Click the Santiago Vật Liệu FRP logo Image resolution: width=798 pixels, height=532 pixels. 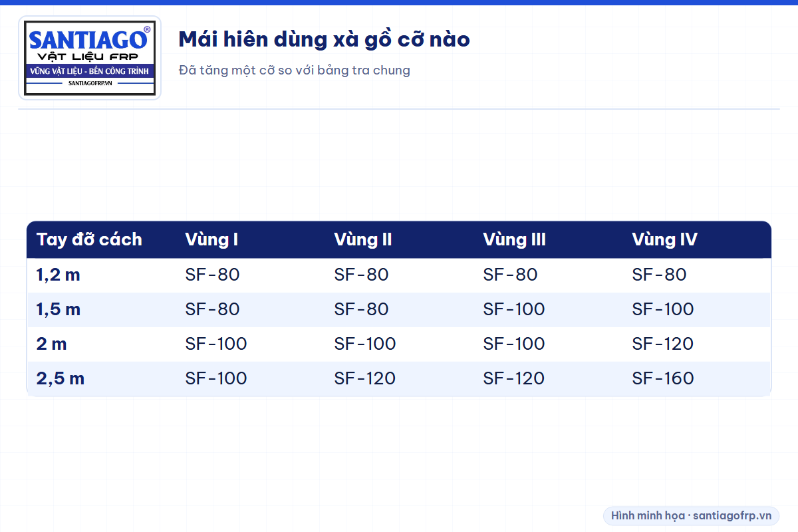coord(90,58)
